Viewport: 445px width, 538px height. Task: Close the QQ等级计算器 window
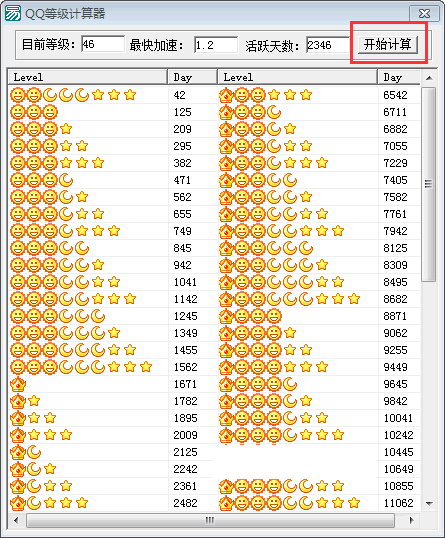tap(424, 13)
